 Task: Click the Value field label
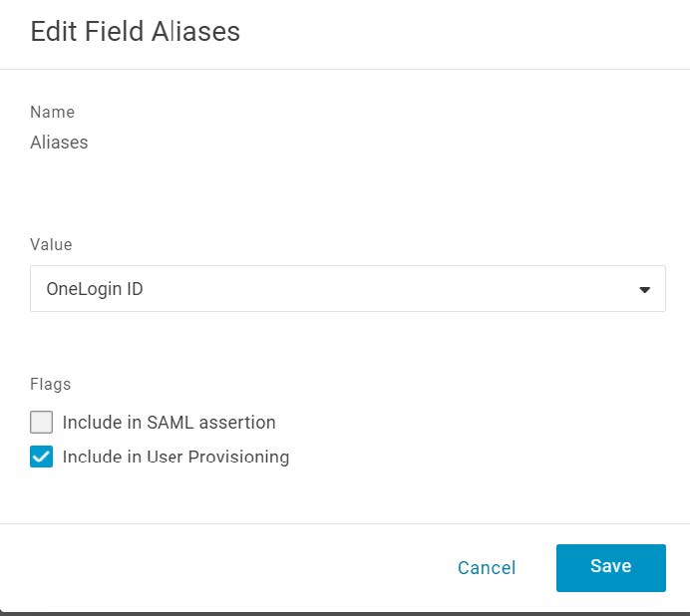[x=51, y=244]
